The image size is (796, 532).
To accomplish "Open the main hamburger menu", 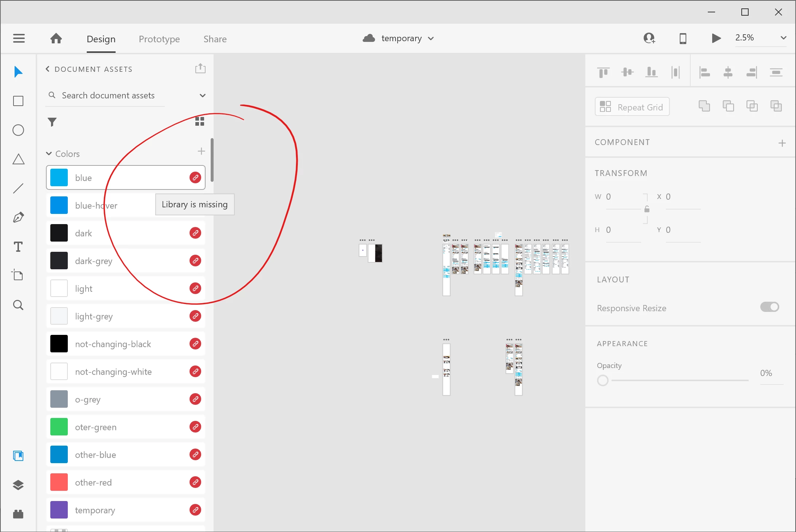I will click(19, 38).
